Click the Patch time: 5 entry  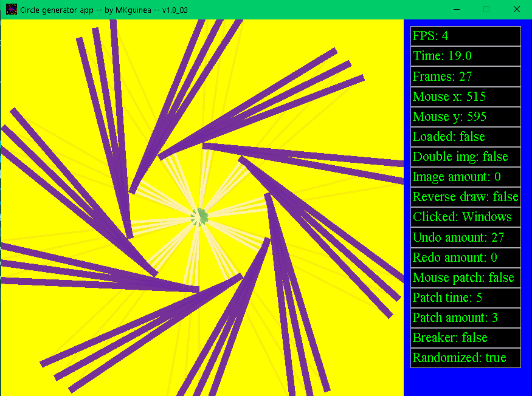pyautogui.click(x=466, y=298)
